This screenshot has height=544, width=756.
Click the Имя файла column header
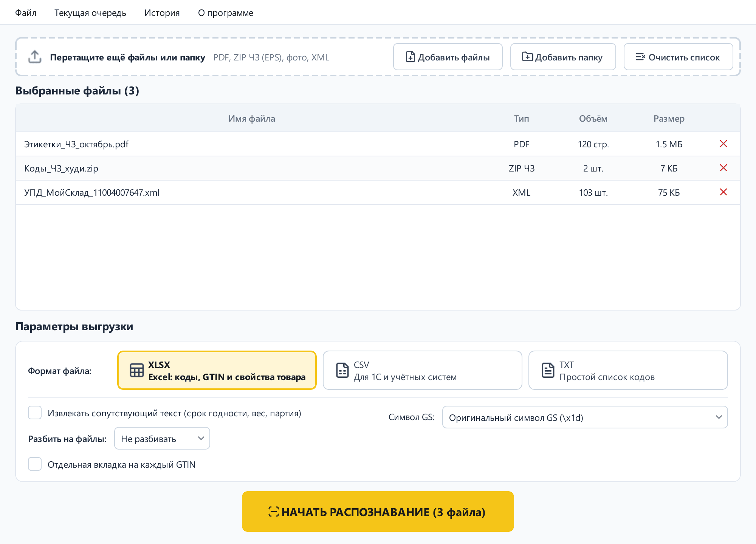tap(252, 119)
